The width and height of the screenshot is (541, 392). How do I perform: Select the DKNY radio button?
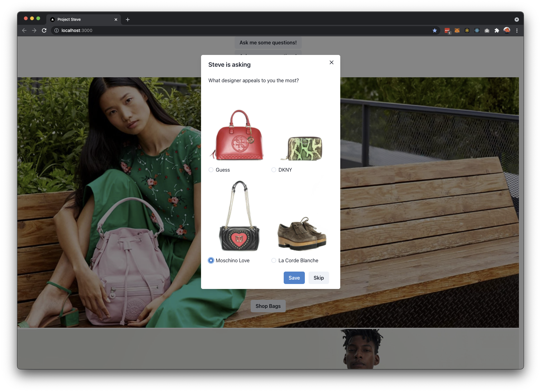point(273,170)
